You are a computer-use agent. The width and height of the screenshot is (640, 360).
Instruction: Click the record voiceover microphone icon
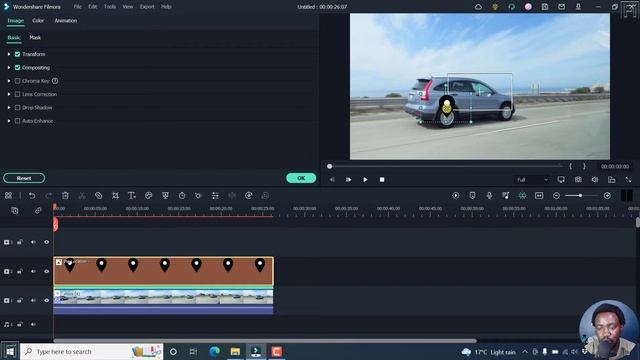(489, 196)
